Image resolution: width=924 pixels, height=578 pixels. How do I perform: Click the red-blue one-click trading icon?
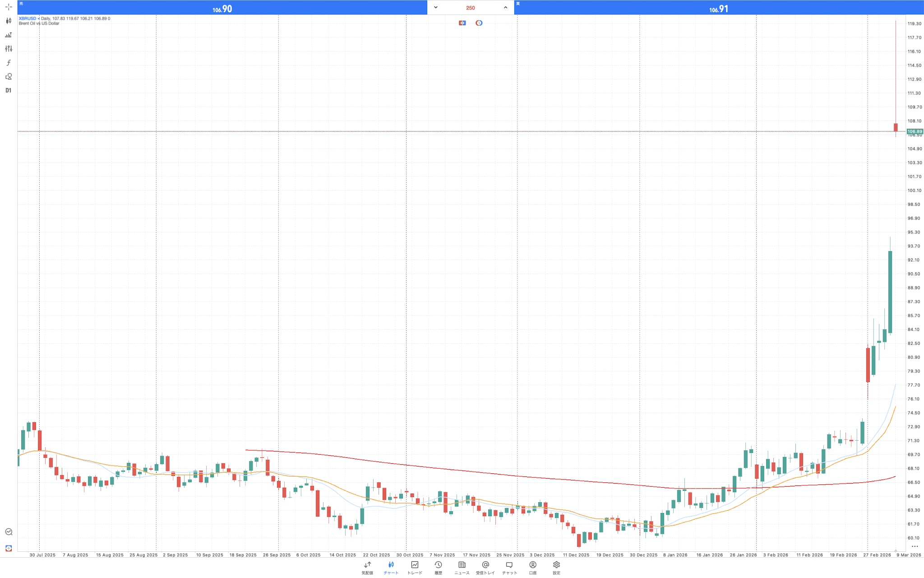(462, 23)
